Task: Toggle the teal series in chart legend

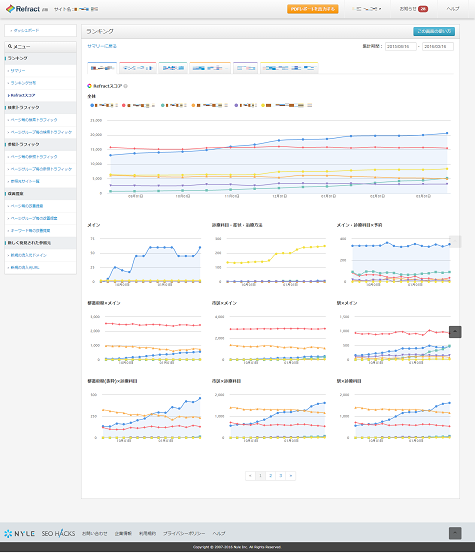Action: tap(174, 105)
